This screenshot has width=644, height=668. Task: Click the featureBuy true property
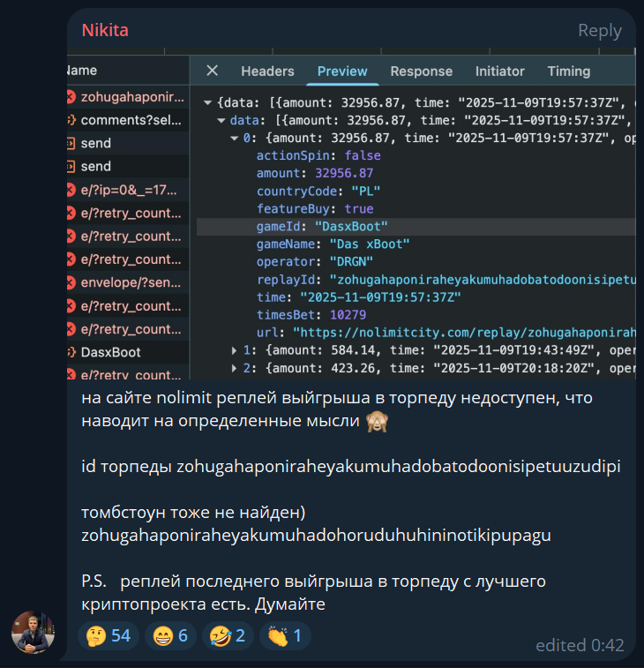[x=315, y=209]
